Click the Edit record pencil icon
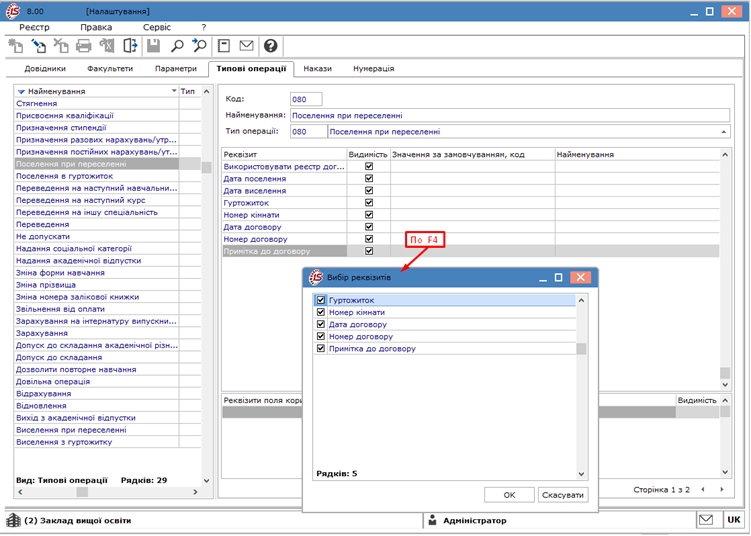This screenshot has height=536, width=751. point(38,46)
